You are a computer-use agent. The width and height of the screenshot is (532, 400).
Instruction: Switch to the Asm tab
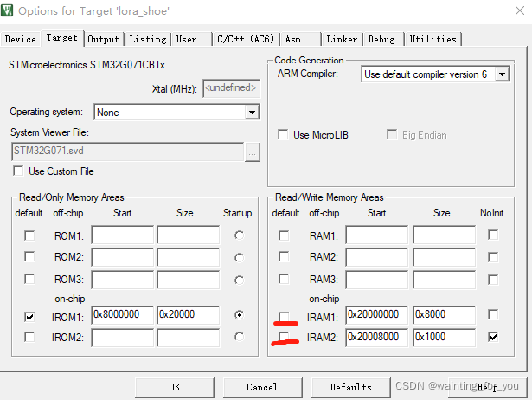point(300,39)
